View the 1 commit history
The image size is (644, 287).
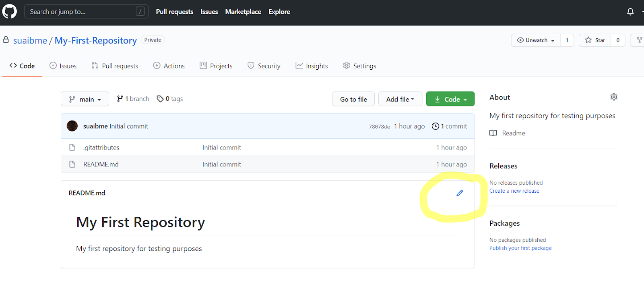pos(450,126)
